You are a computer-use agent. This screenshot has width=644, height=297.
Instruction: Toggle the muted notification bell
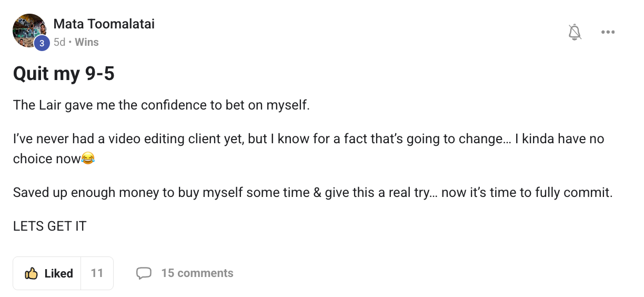click(x=575, y=33)
